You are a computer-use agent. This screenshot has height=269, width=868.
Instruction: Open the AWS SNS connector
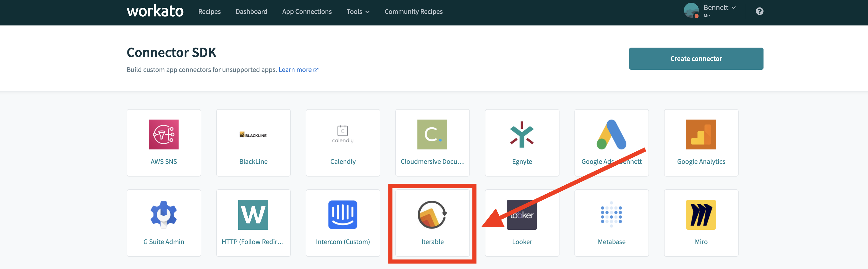(x=164, y=143)
